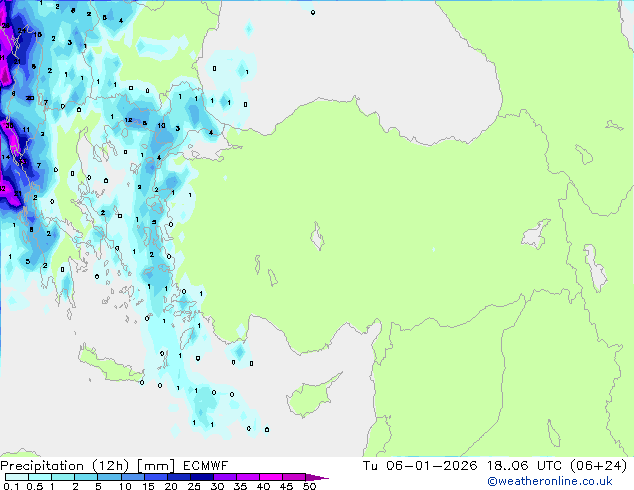Click the legend tick label '50'
Screen dimensions: 634x490
310,486
